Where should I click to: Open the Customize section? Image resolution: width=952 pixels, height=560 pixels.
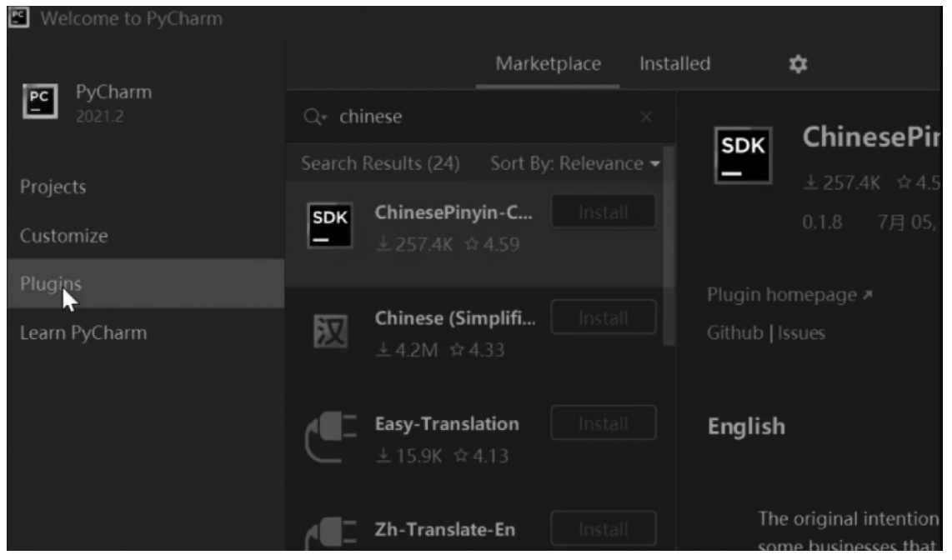click(146, 235)
